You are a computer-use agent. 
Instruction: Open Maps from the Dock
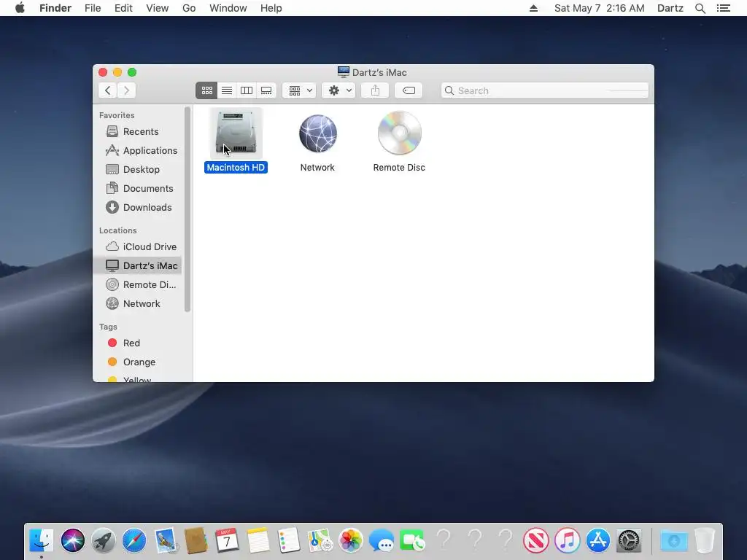click(x=320, y=540)
